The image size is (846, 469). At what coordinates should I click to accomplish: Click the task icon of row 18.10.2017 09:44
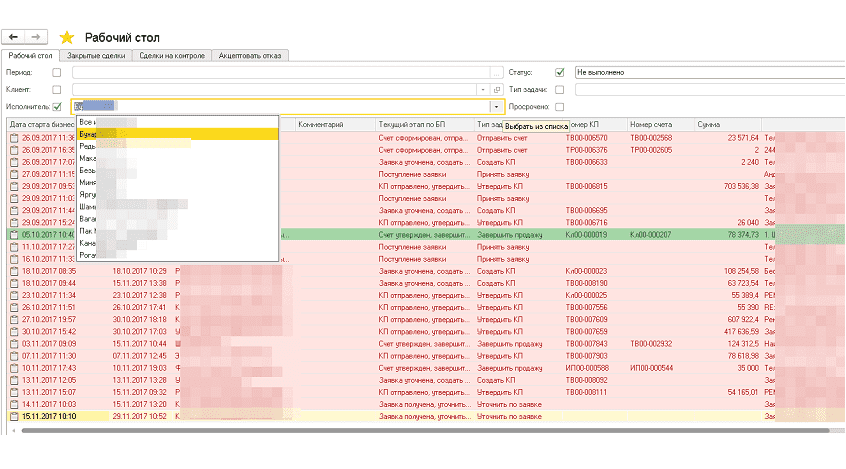click(14, 283)
